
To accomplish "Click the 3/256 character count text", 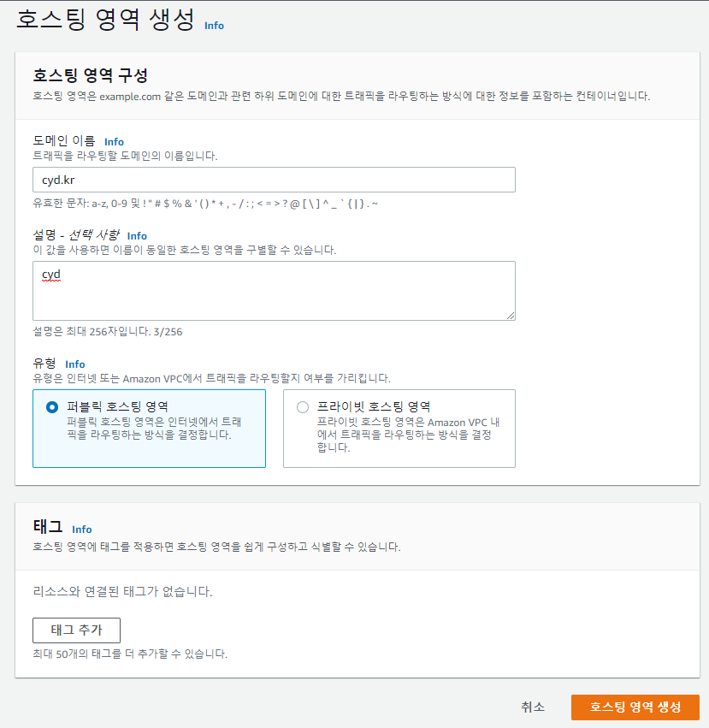I will click(168, 332).
